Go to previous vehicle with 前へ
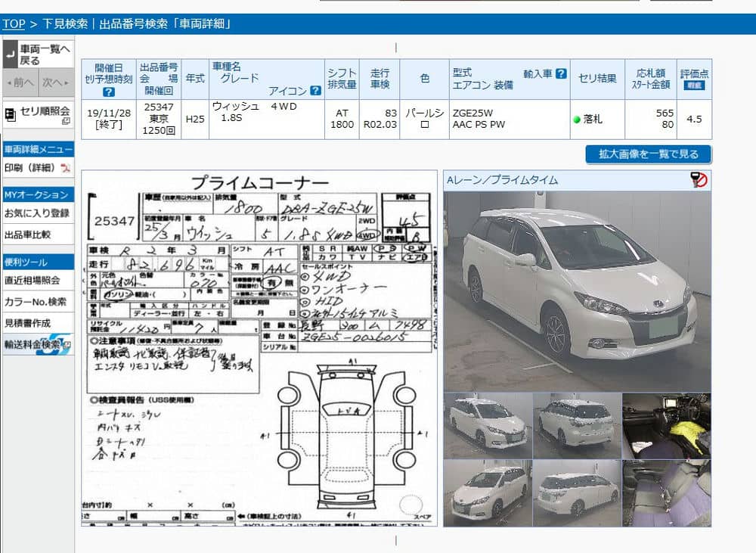Image resolution: width=756 pixels, height=553 pixels. (20, 82)
